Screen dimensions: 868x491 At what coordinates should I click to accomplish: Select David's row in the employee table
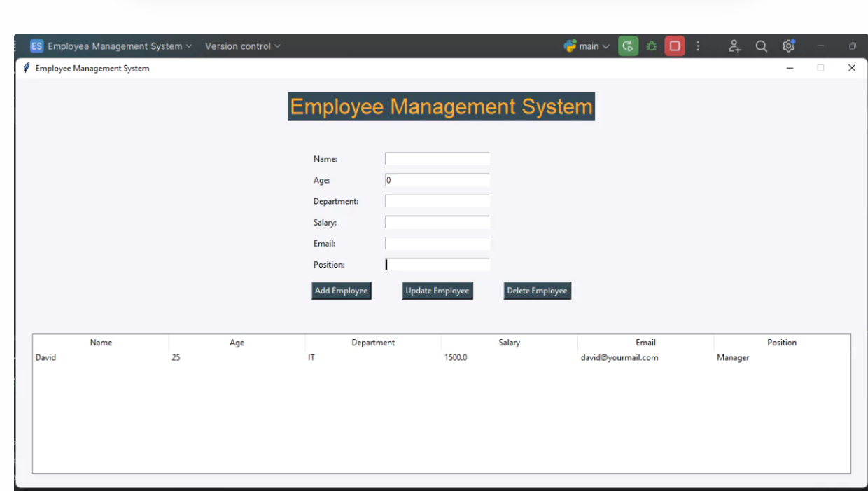coord(280,357)
